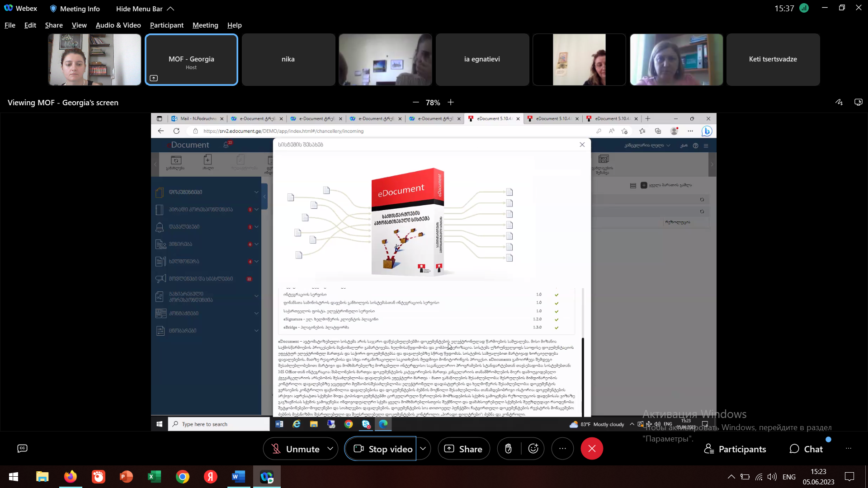Open the Webex File menu
The height and width of the screenshot is (488, 868).
click(x=10, y=25)
